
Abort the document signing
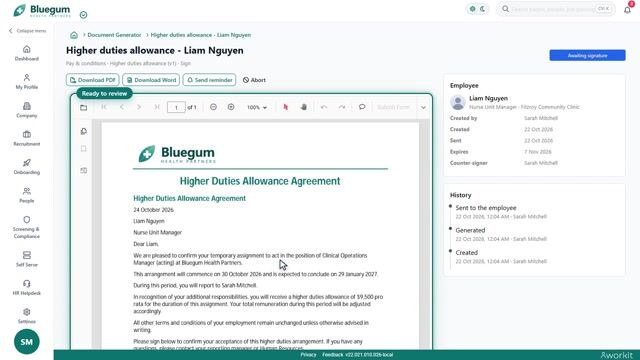click(x=254, y=80)
